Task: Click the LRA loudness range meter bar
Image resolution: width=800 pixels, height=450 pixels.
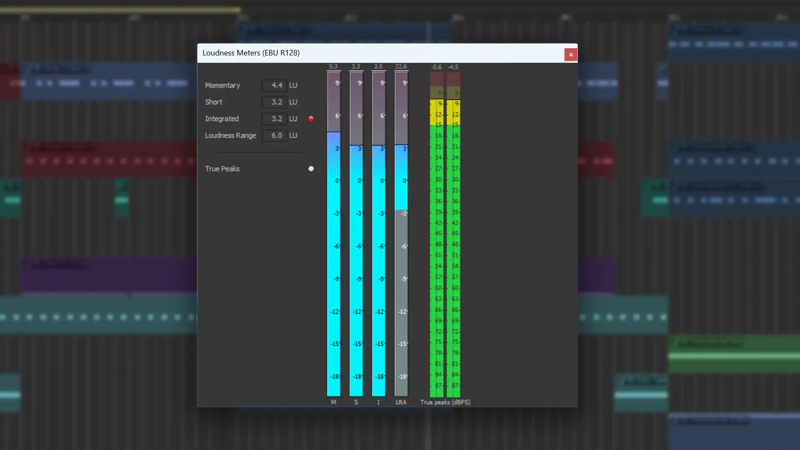Action: click(401, 234)
